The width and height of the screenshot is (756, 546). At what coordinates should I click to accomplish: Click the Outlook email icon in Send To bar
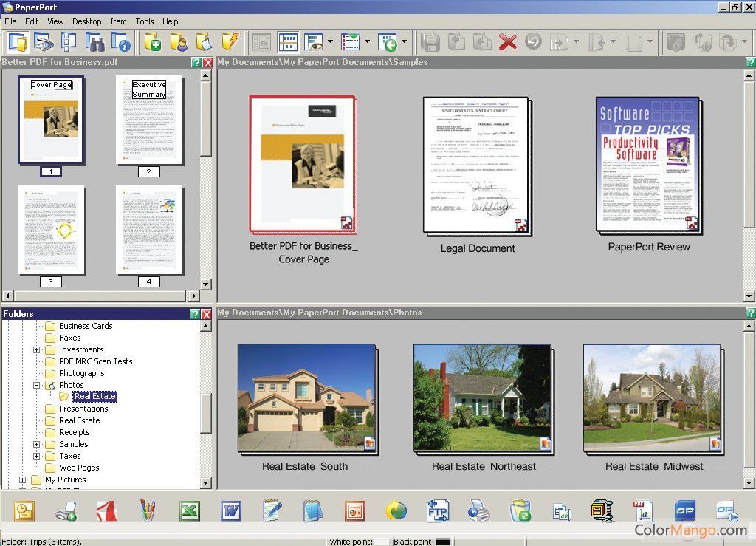24,511
